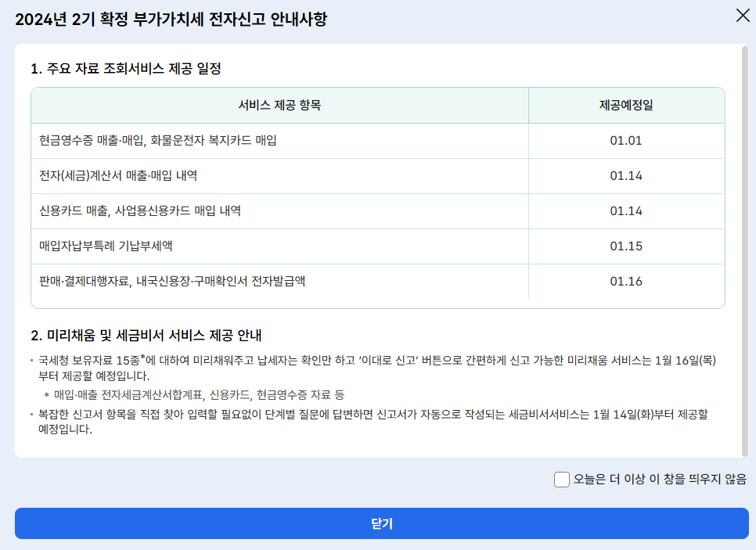The width and height of the screenshot is (756, 550).
Task: Click heading '2. 미리채움 및 세금비서 서비스 제공 안내'
Action: tap(146, 336)
